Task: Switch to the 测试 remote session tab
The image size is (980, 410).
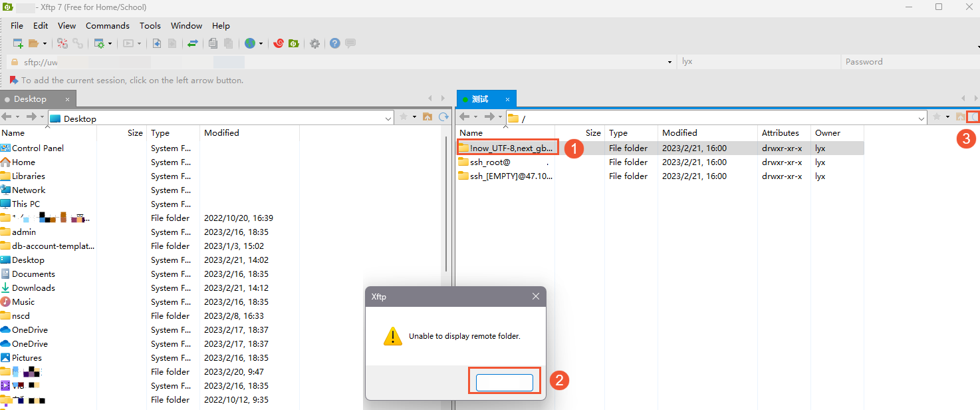Action: (x=480, y=99)
